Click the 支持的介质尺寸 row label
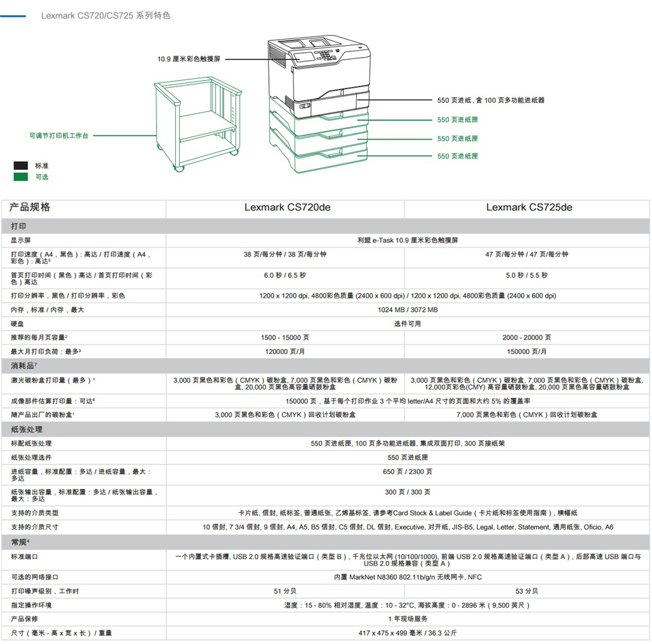Image resolution: width=652 pixels, height=644 pixels. [34, 527]
